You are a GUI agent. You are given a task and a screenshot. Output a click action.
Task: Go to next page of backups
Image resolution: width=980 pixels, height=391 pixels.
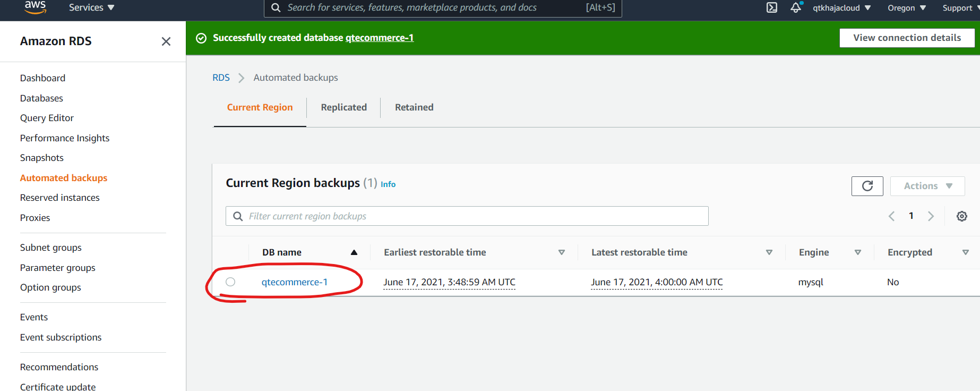931,216
